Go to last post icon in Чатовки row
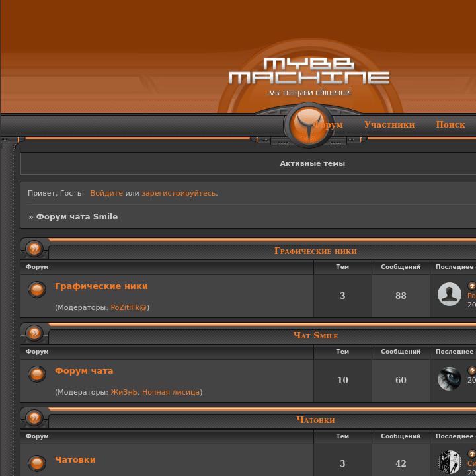The height and width of the screenshot is (476, 476). [472, 454]
